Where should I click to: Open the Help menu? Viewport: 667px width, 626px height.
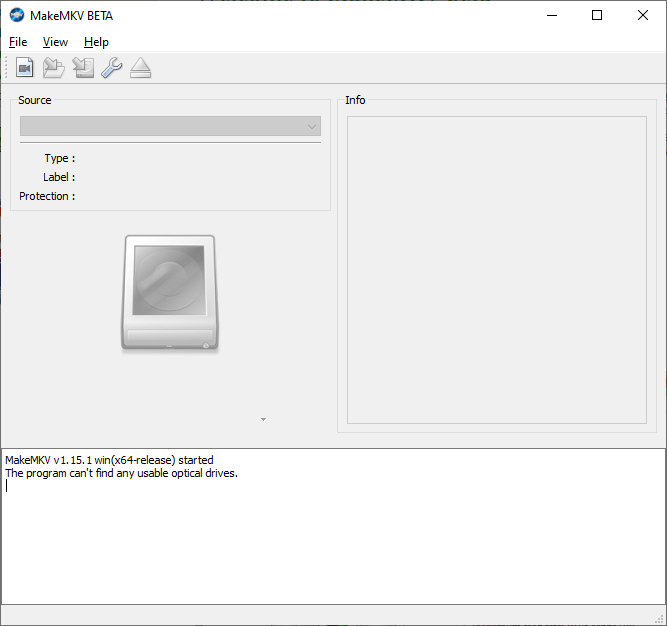tap(96, 42)
